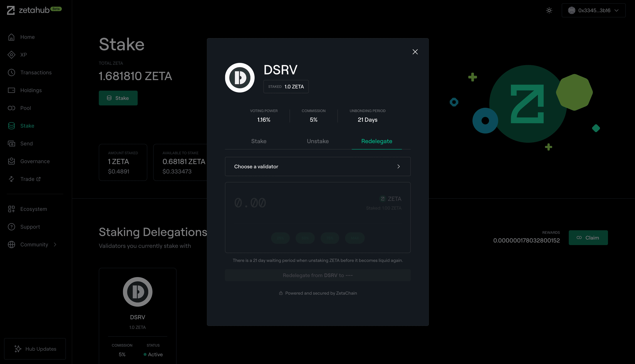Switch to the Stake tab in modal
The height and width of the screenshot is (364, 635).
[x=259, y=141]
